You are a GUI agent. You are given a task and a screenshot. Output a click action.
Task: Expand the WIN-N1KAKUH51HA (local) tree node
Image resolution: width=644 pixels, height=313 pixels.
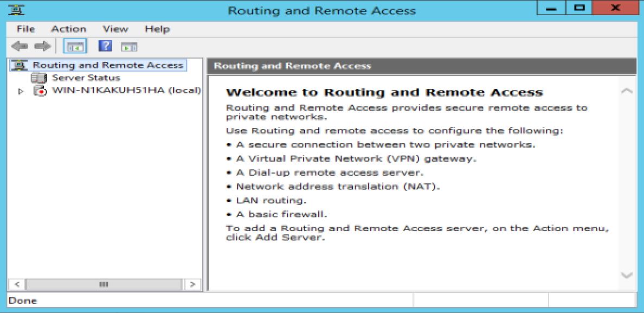21,92
